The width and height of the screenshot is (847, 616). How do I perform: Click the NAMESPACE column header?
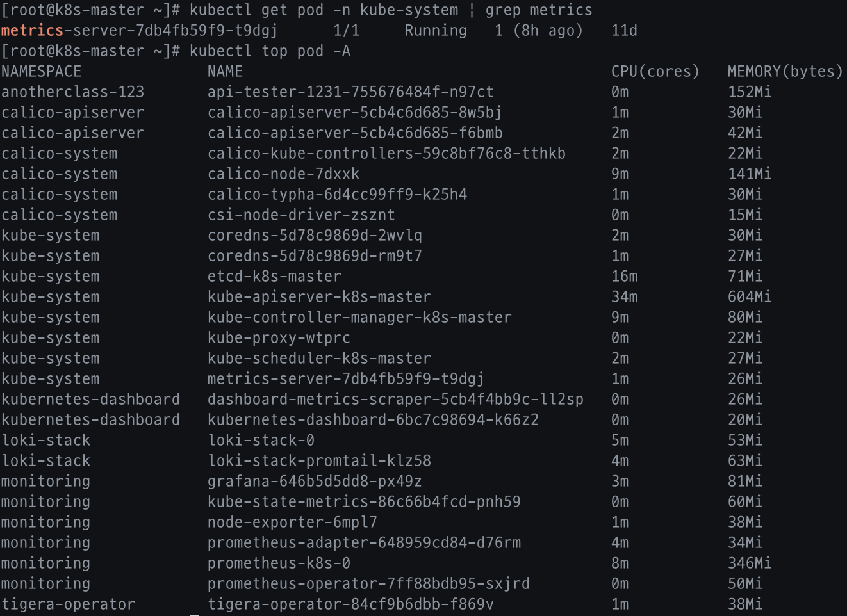pos(41,71)
